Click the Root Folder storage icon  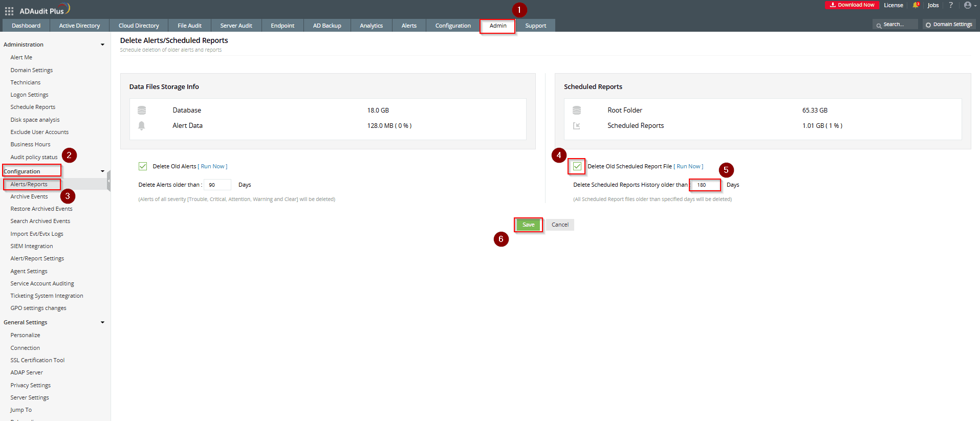[577, 110]
